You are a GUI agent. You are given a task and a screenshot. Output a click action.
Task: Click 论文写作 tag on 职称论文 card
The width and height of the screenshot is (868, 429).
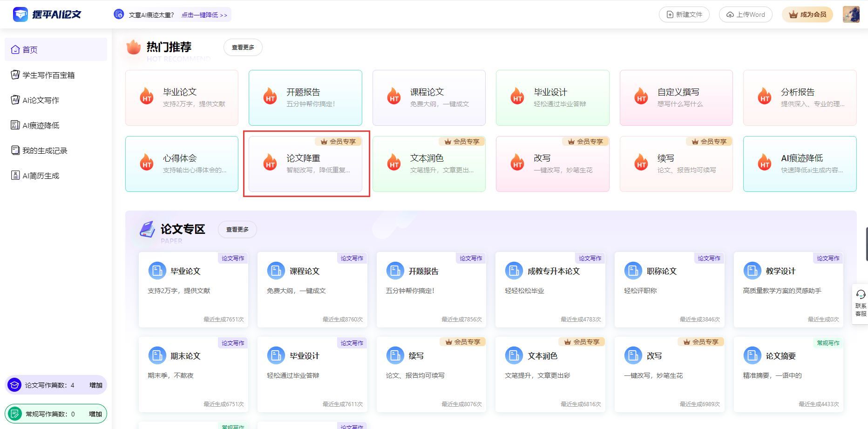pyautogui.click(x=709, y=258)
